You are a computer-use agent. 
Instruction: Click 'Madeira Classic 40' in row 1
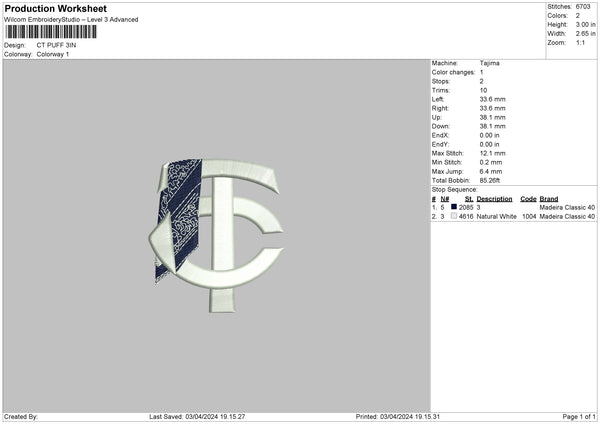point(567,207)
